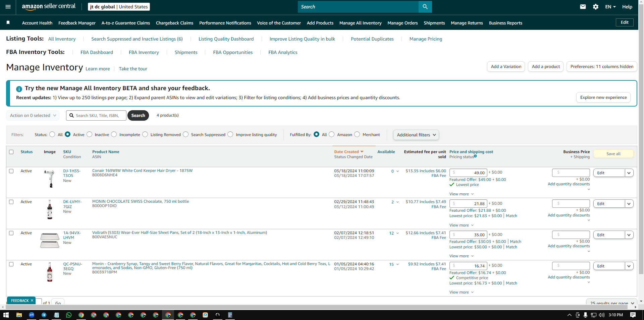Open the Windows Start menu
The image size is (644, 320).
pyautogui.click(x=6, y=315)
